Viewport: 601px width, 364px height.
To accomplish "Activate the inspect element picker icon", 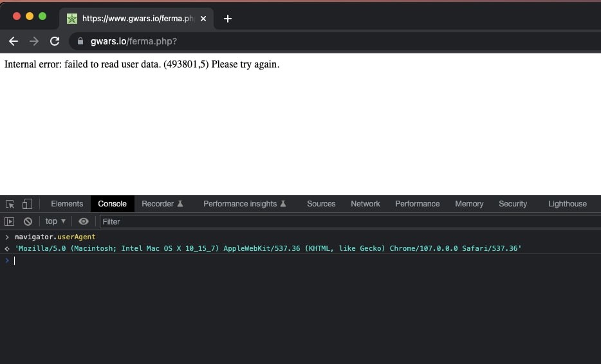I will pyautogui.click(x=10, y=204).
